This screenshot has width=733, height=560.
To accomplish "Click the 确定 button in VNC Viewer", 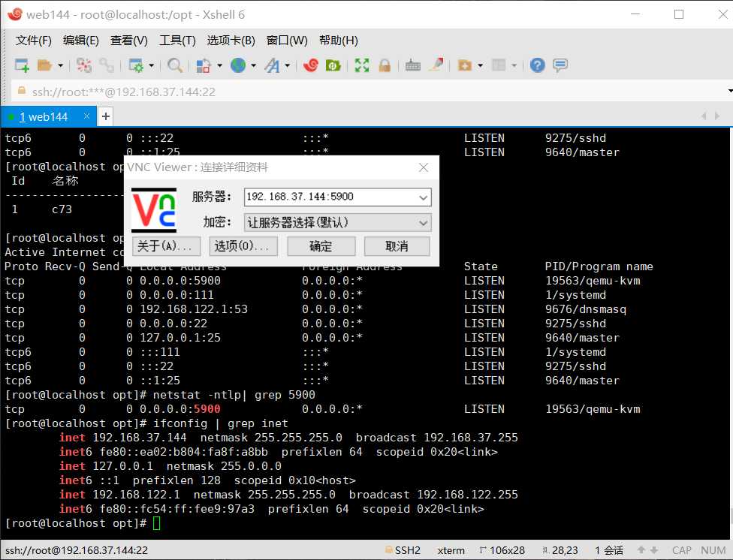I will click(321, 246).
